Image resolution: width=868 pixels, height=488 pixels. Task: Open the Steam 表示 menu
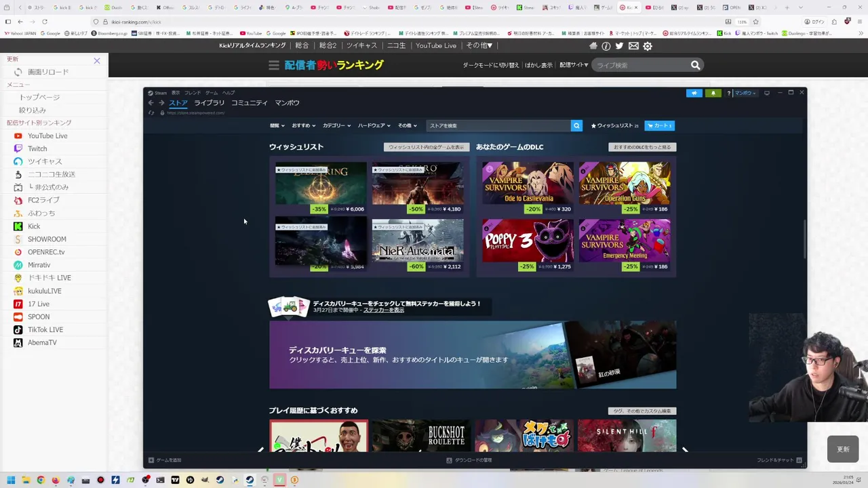pyautogui.click(x=176, y=93)
